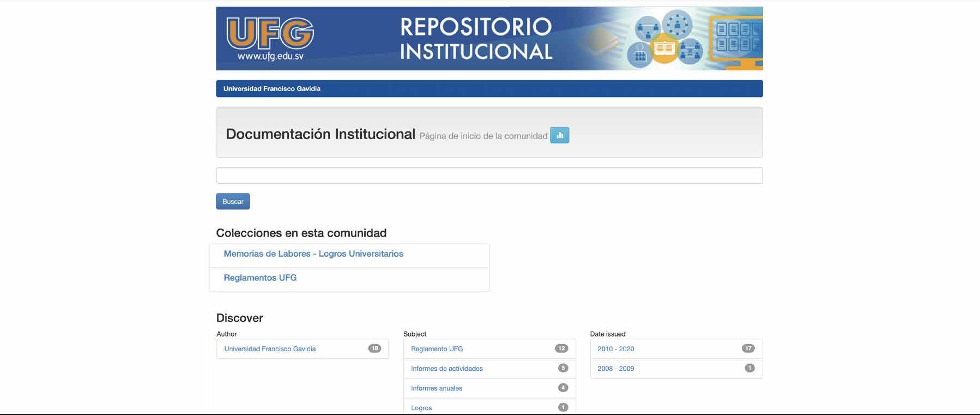This screenshot has height=415, width=980.
Task: Click the 1 count badge for 2008 - 2009
Action: 749,368
